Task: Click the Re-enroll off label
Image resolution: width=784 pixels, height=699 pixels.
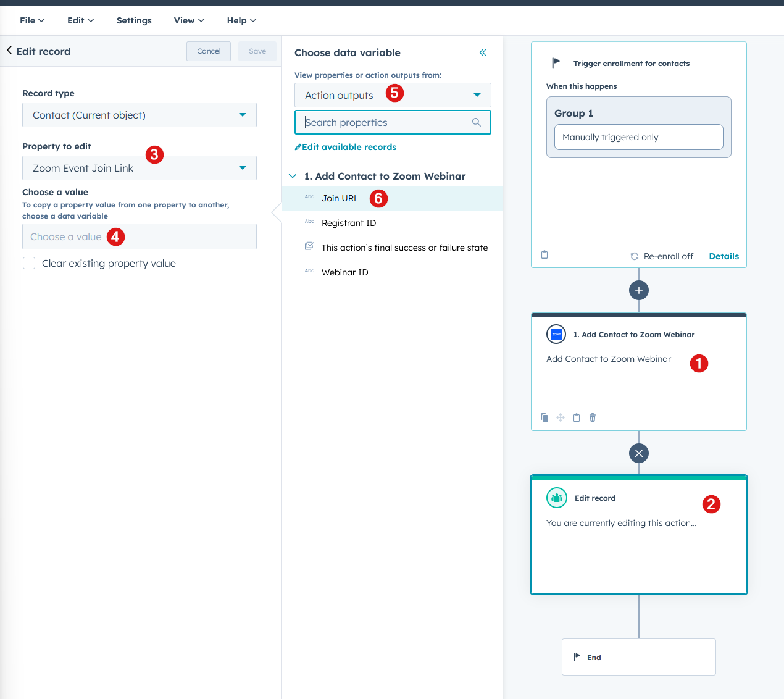Action: tap(668, 256)
